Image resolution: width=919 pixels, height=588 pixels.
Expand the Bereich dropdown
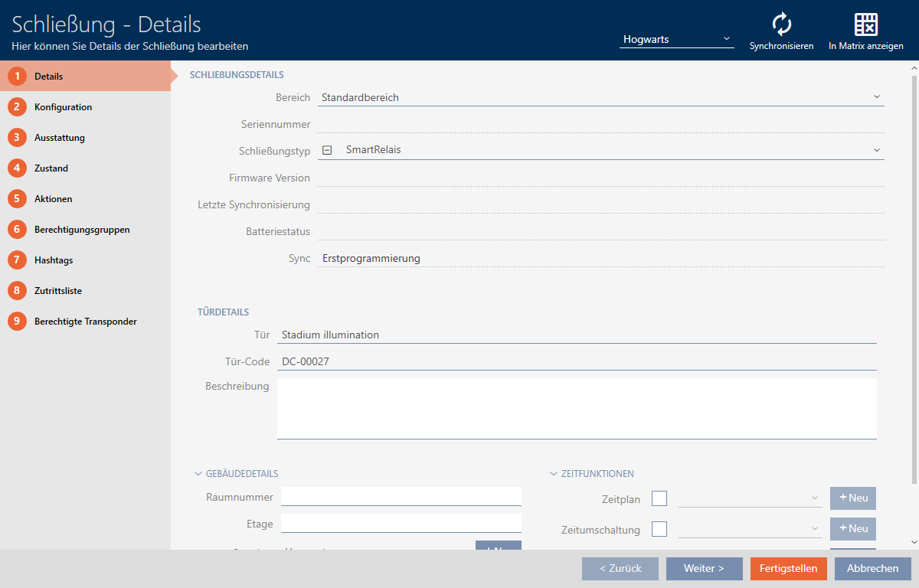click(x=876, y=97)
